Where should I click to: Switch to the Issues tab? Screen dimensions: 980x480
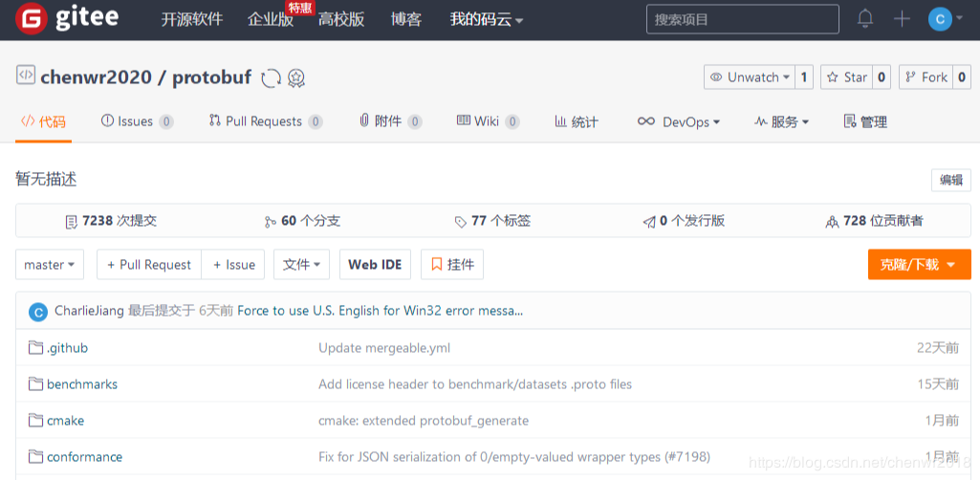click(137, 121)
